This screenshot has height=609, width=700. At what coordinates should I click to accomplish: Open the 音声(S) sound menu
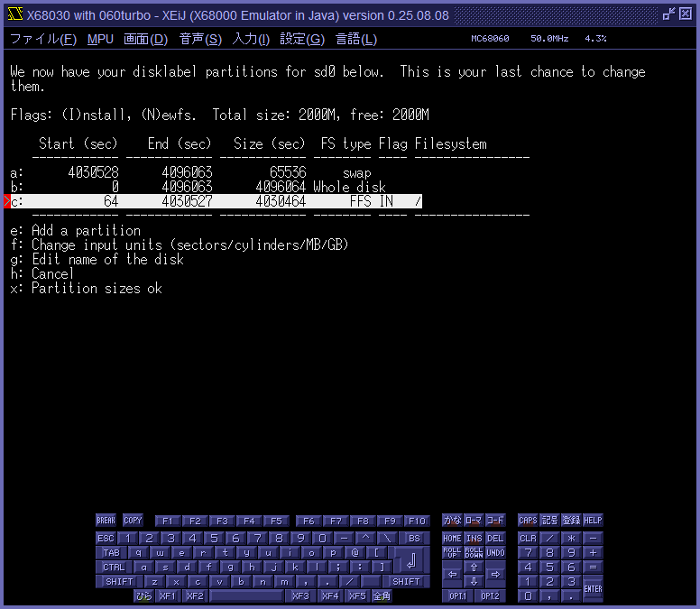click(200, 40)
